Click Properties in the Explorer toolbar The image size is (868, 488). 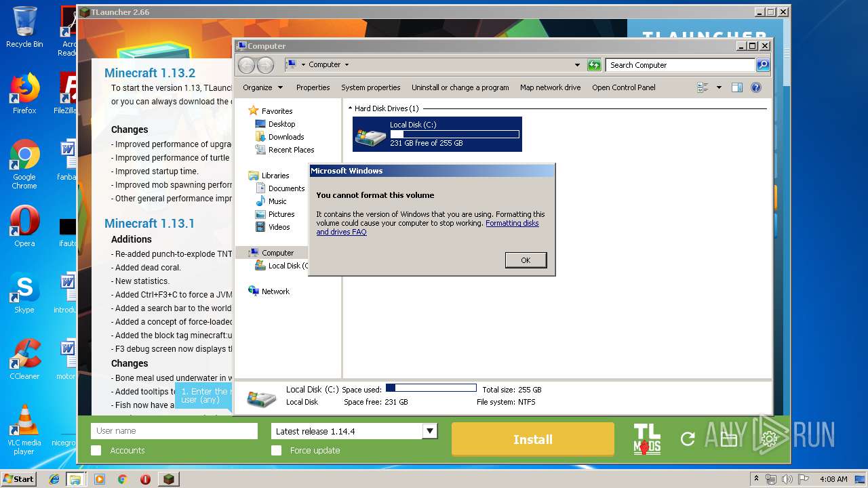[313, 87]
